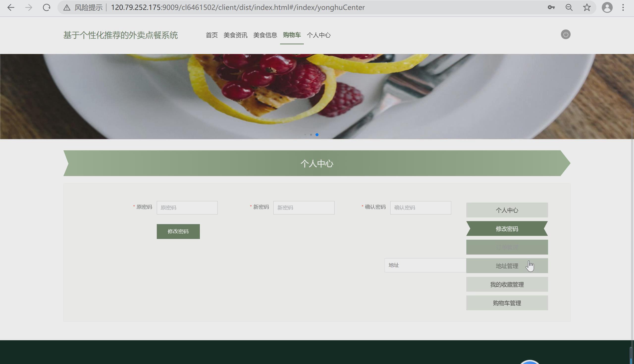Open 购物车管理 from the sidebar
This screenshot has height=364, width=634.
point(507,303)
